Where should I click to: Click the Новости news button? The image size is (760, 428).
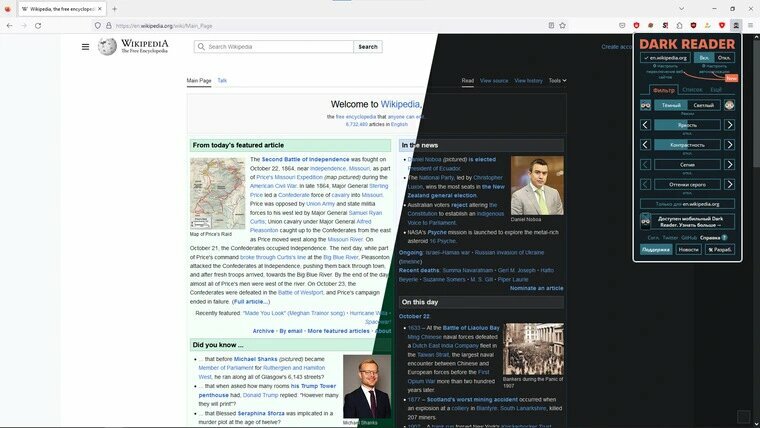(x=688, y=250)
